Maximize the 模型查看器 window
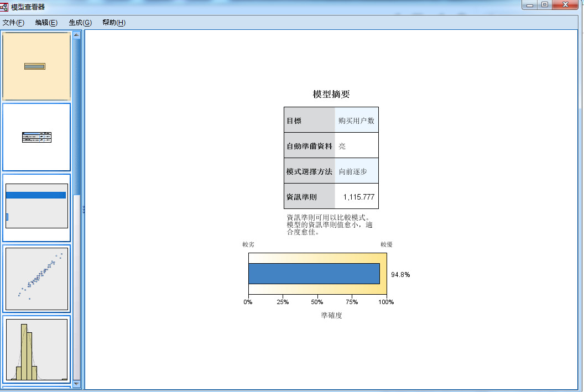This screenshot has height=392, width=584. pos(545,5)
